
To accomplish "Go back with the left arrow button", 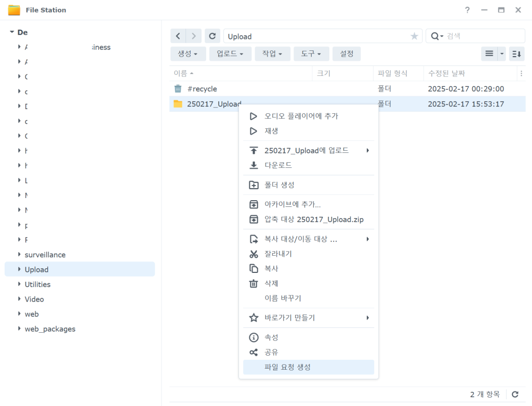I will click(x=178, y=36).
